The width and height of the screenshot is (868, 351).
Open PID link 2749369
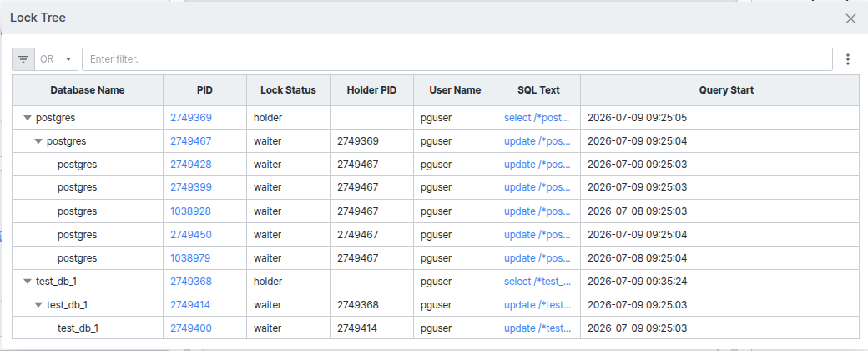click(191, 118)
